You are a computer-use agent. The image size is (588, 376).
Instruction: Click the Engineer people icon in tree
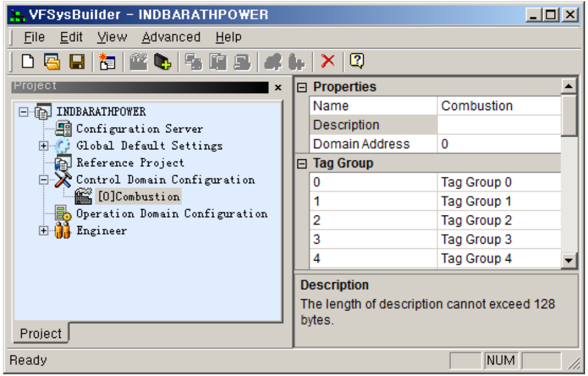pos(62,231)
